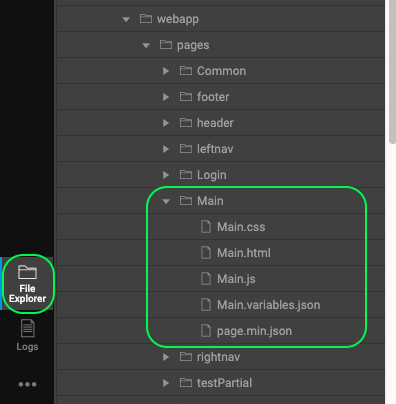Expand the footer folder arrow
This screenshot has height=404, width=396.
[166, 97]
